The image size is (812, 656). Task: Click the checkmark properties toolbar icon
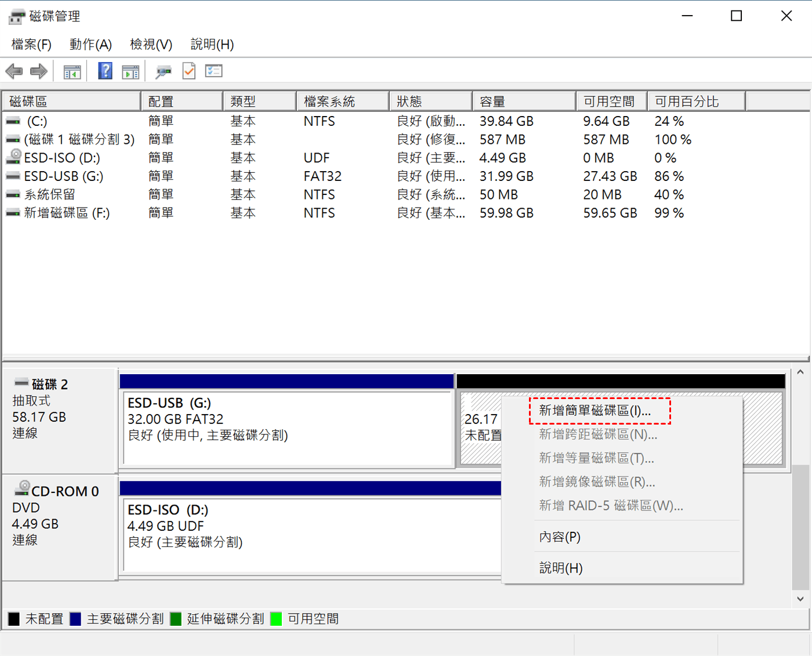pyautogui.click(x=189, y=71)
